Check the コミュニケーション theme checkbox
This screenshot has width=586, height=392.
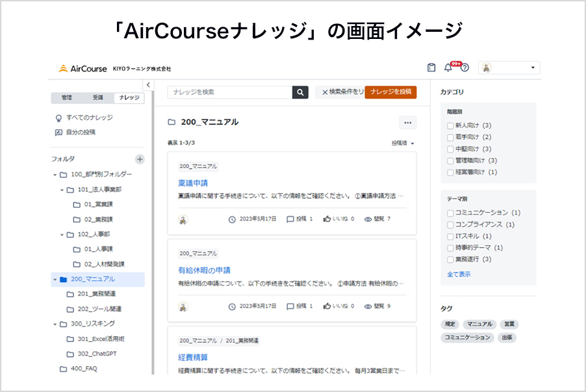pyautogui.click(x=450, y=213)
